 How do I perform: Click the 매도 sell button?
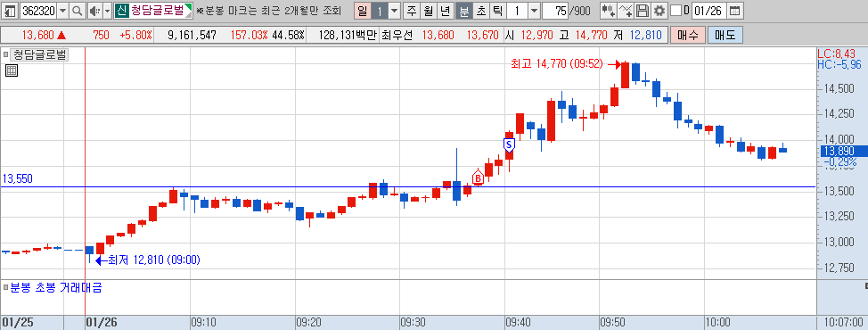725,35
